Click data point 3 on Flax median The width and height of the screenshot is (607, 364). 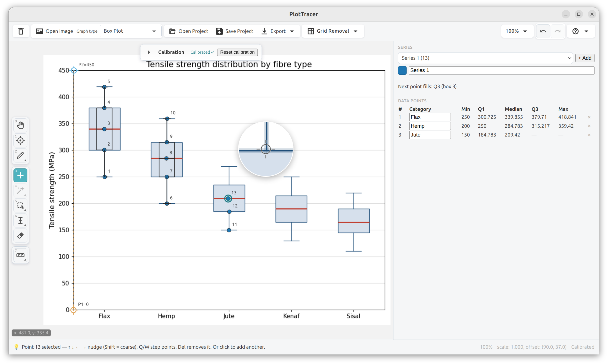click(x=104, y=129)
